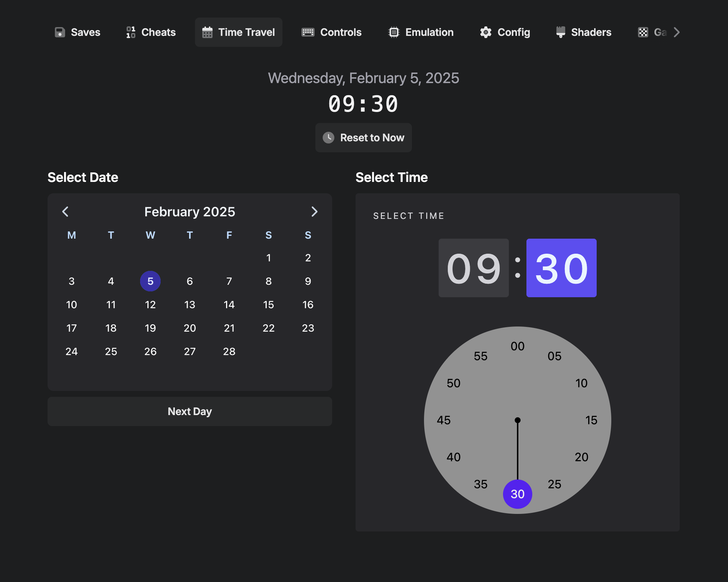The width and height of the screenshot is (728, 582).
Task: Click the checkered icon on the cut-off tab
Action: [x=643, y=32]
